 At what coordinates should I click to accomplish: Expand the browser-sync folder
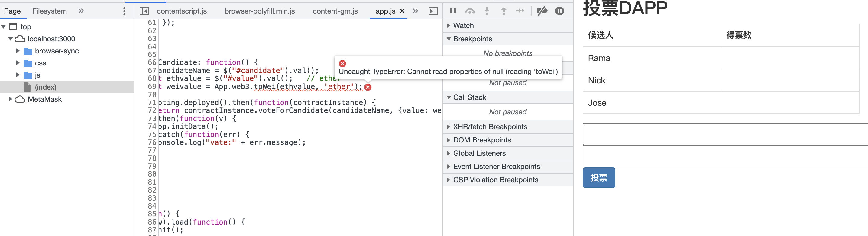tap(18, 51)
